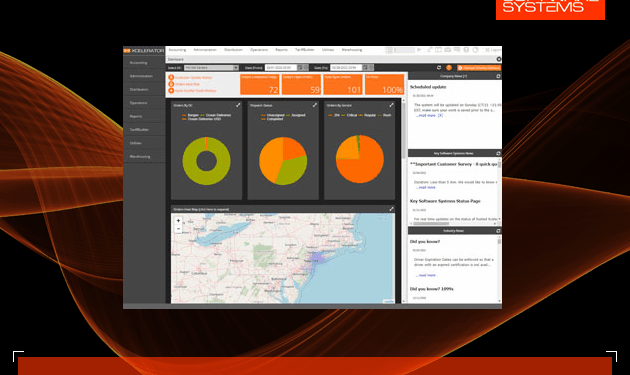The height and width of the screenshot is (375, 630).
Task: Refresh the Key Software Systems News panel
Action: pyautogui.click(x=498, y=153)
